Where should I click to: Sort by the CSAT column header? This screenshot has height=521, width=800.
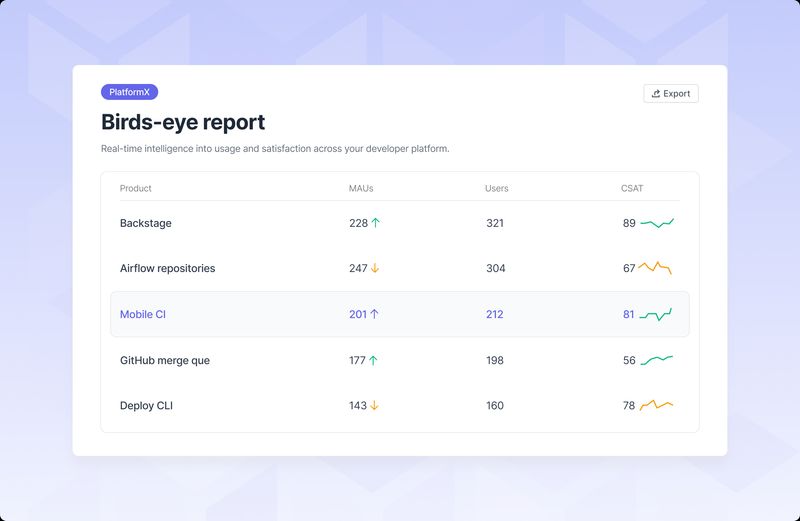(632, 188)
